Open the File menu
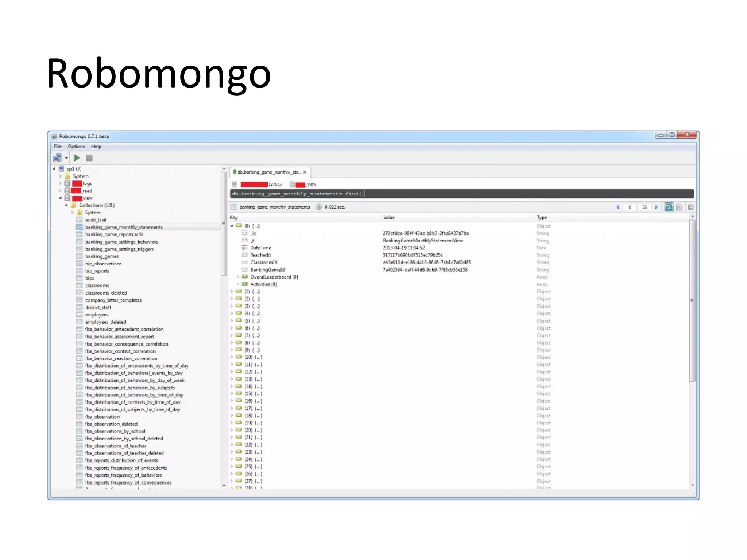The width and height of the screenshot is (747, 560). (x=58, y=147)
